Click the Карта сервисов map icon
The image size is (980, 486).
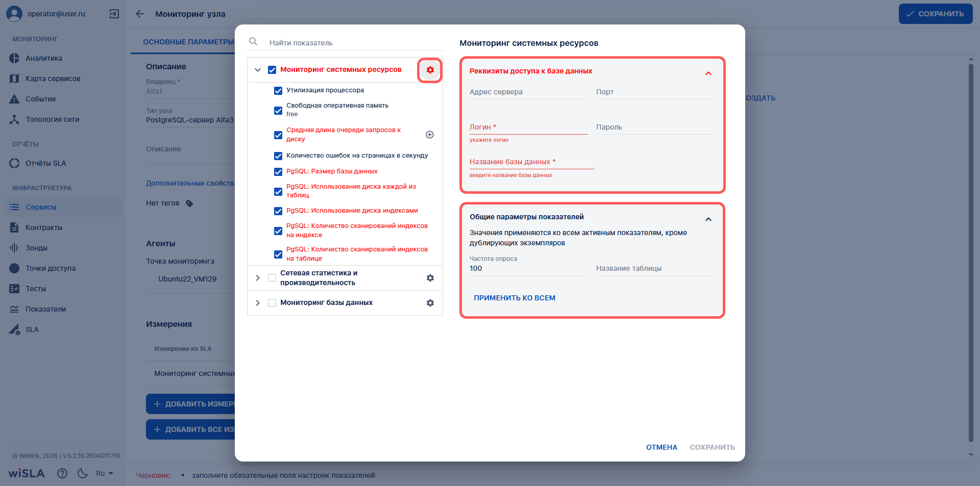(14, 79)
